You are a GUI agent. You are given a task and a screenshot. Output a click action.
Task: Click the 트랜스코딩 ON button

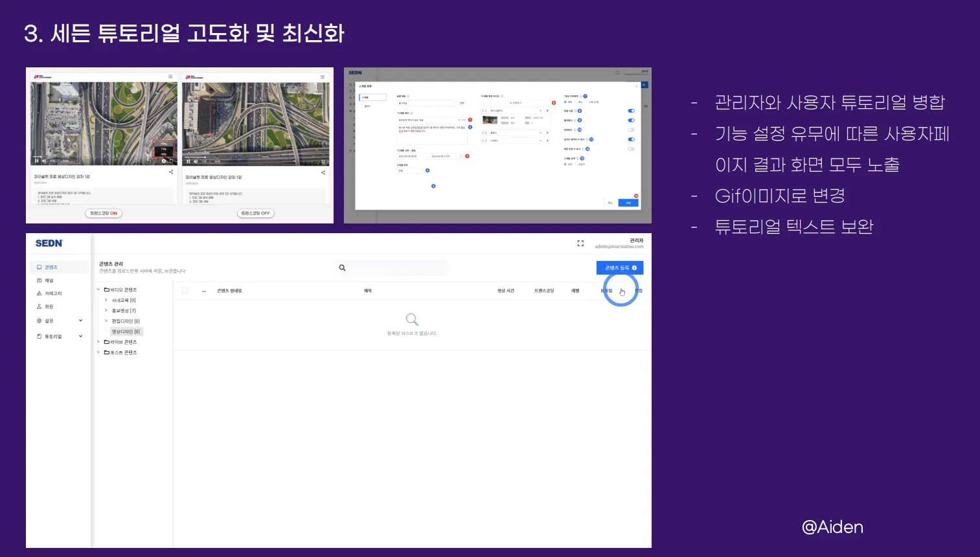[104, 213]
